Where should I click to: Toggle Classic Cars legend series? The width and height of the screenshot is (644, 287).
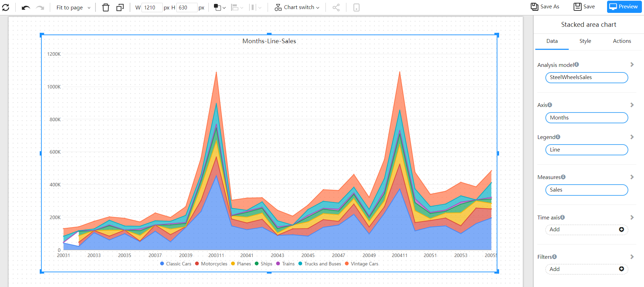(x=176, y=264)
